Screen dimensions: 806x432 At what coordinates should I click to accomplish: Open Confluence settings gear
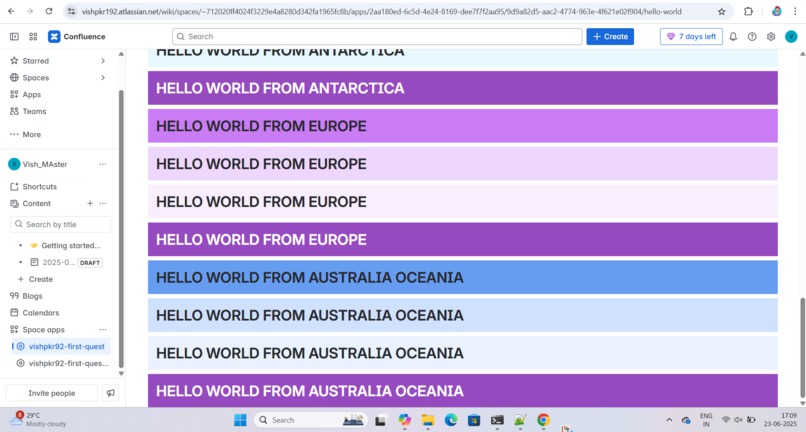pyautogui.click(x=771, y=37)
